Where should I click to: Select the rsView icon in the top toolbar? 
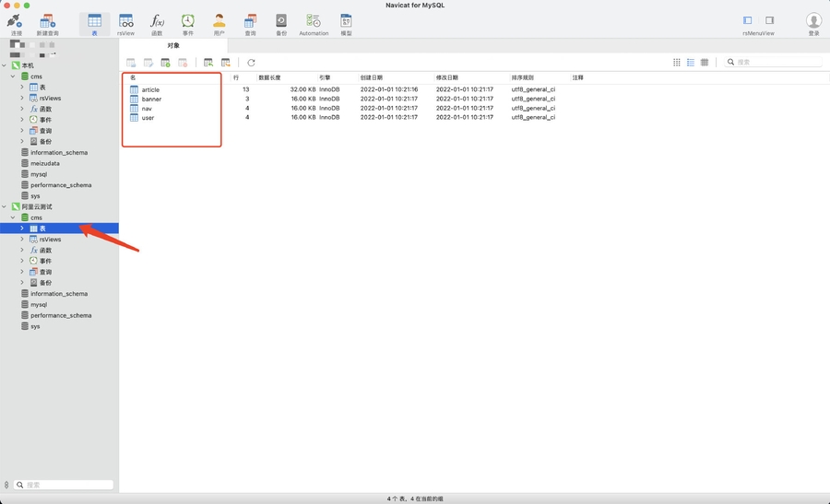pos(125,22)
